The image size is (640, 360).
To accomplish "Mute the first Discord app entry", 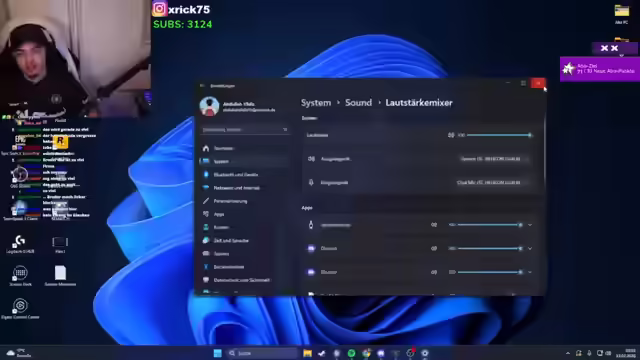I will [434, 248].
